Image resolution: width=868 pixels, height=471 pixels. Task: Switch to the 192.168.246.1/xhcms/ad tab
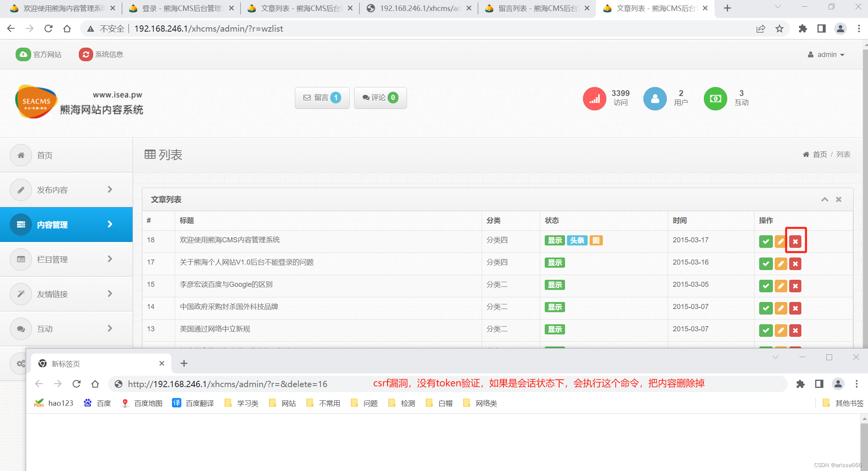[418, 8]
